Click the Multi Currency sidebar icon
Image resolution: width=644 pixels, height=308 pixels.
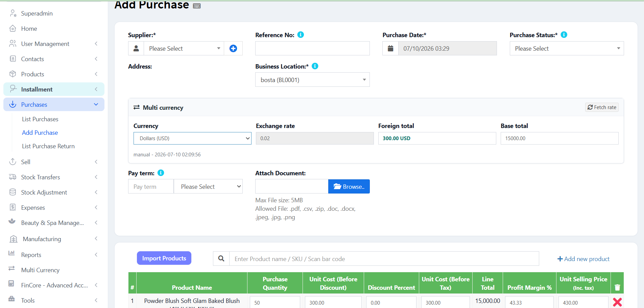coord(12,268)
